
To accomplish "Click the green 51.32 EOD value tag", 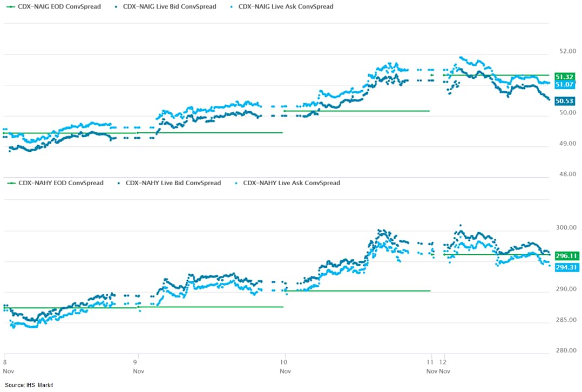I will point(564,77).
